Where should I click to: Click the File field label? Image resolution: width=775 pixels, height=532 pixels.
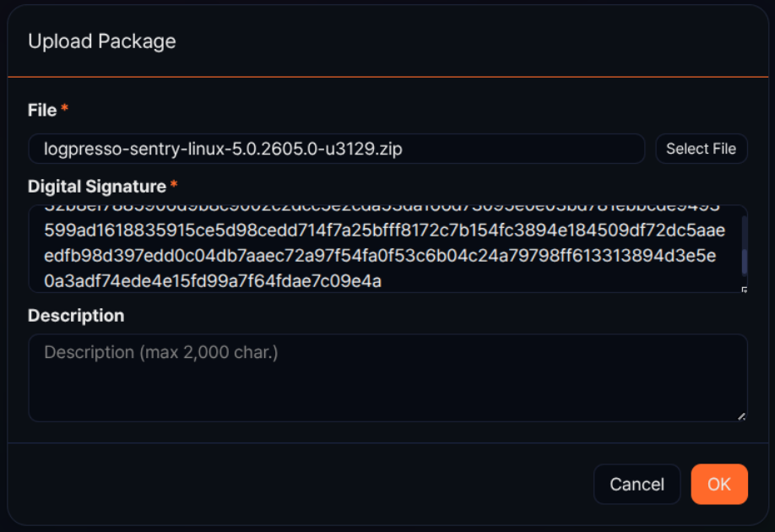pos(42,110)
